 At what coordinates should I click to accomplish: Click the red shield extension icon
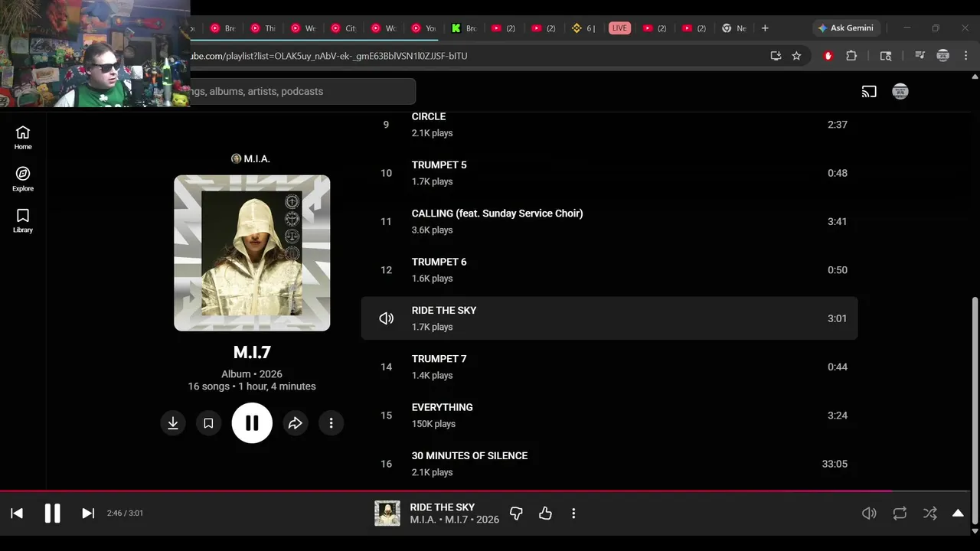pyautogui.click(x=828, y=56)
